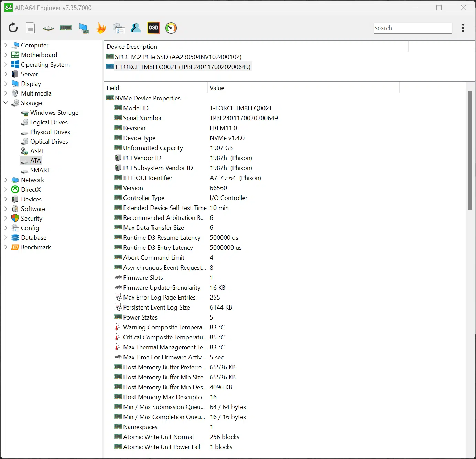Click the vertical scrollbar in properties list
Viewport: 476px width, 459px height.
[470, 150]
